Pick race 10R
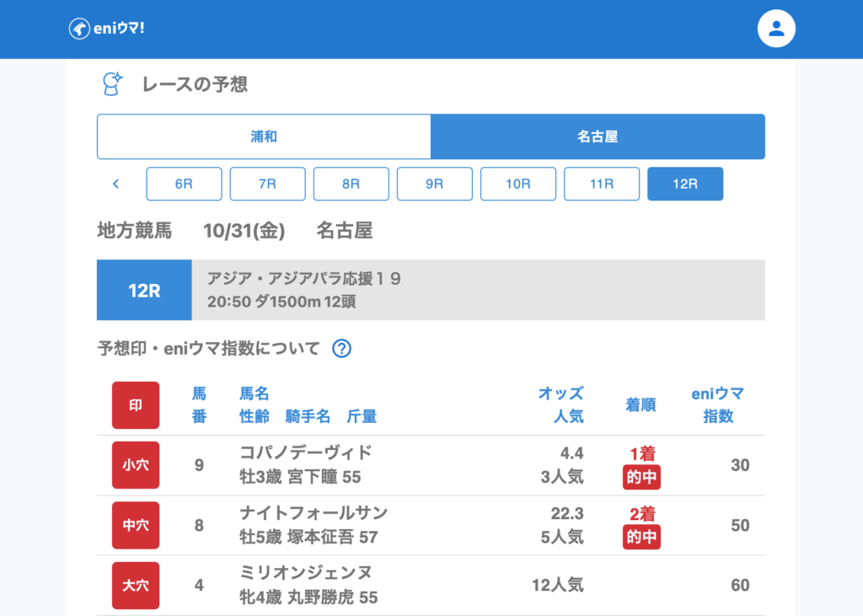Viewport: 863px width, 616px height. [517, 184]
